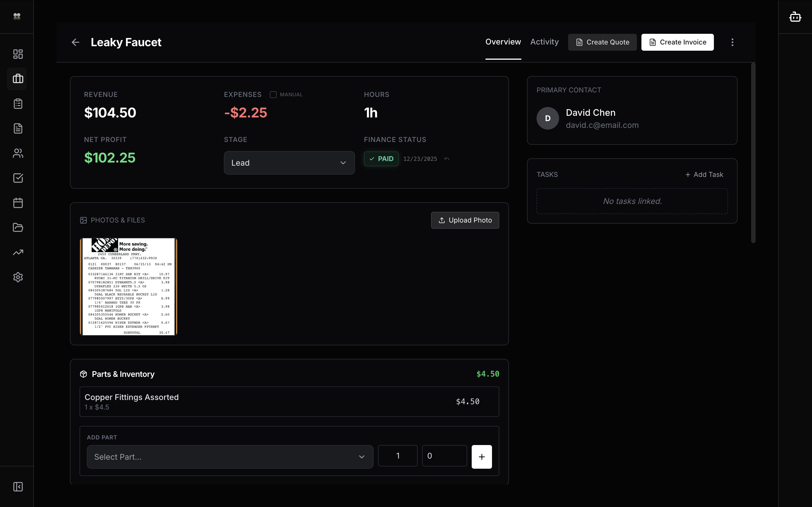Enable the Manual expenses checkbox
This screenshot has width=812, height=507.
(x=273, y=94)
